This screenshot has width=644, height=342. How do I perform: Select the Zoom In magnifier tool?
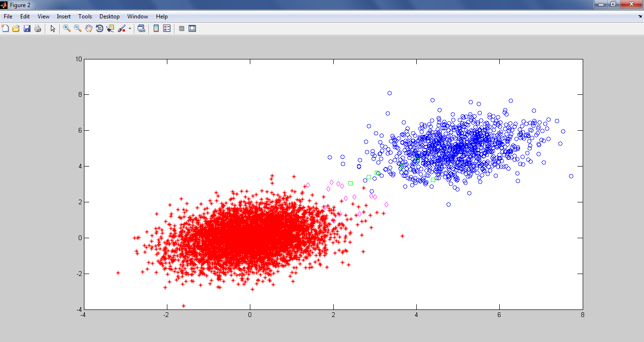pos(67,28)
